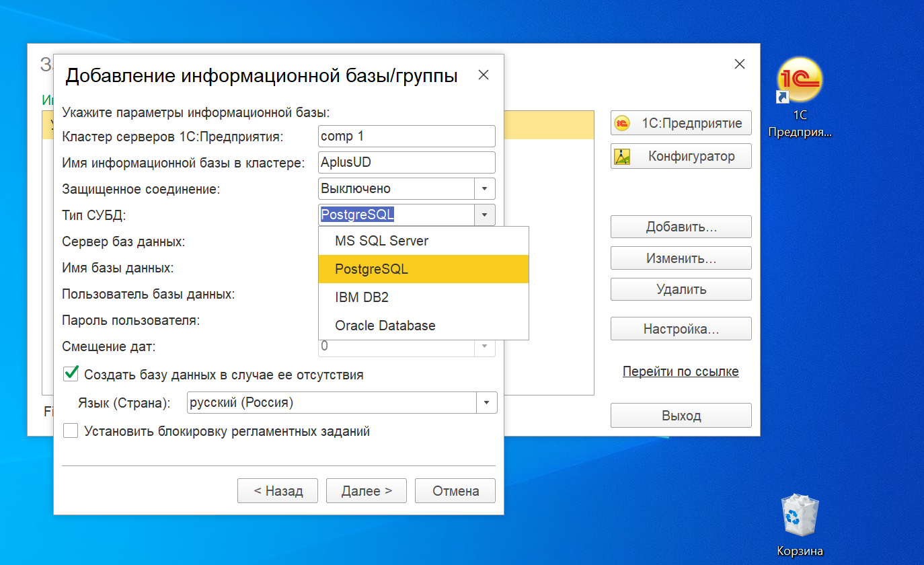Open the Смещение дат dropdown arrow

coord(485,347)
